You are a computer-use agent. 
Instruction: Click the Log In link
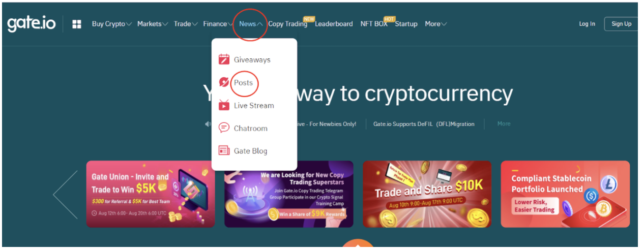(x=587, y=24)
